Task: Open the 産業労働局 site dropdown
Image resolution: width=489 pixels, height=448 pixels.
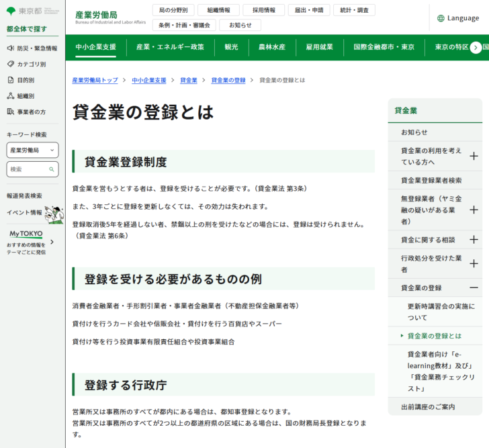Action: (x=32, y=150)
